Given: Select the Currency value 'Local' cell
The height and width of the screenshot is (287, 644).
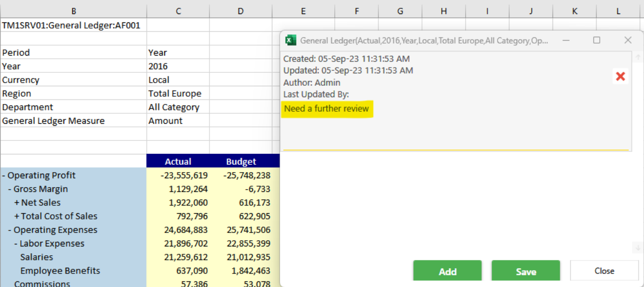Looking at the screenshot, I should [178, 80].
